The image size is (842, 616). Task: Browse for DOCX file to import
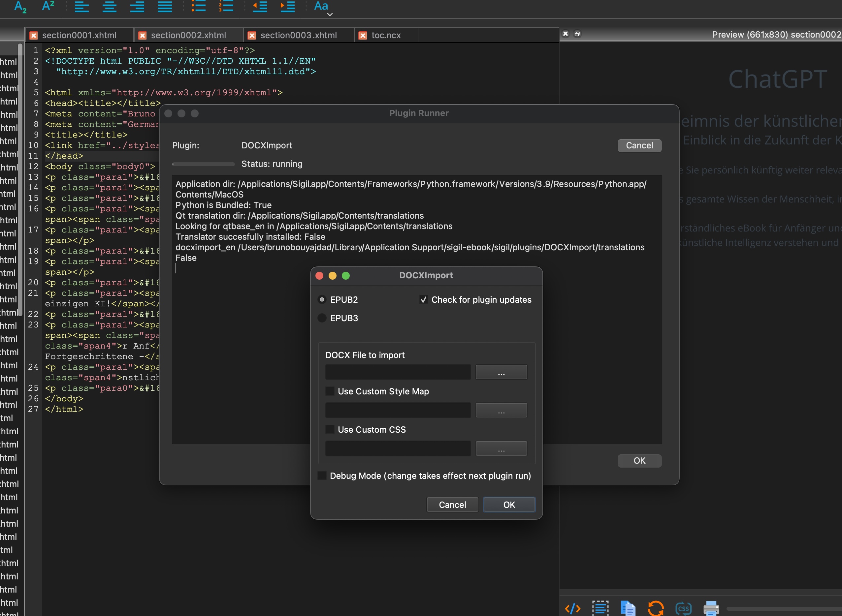[501, 373]
